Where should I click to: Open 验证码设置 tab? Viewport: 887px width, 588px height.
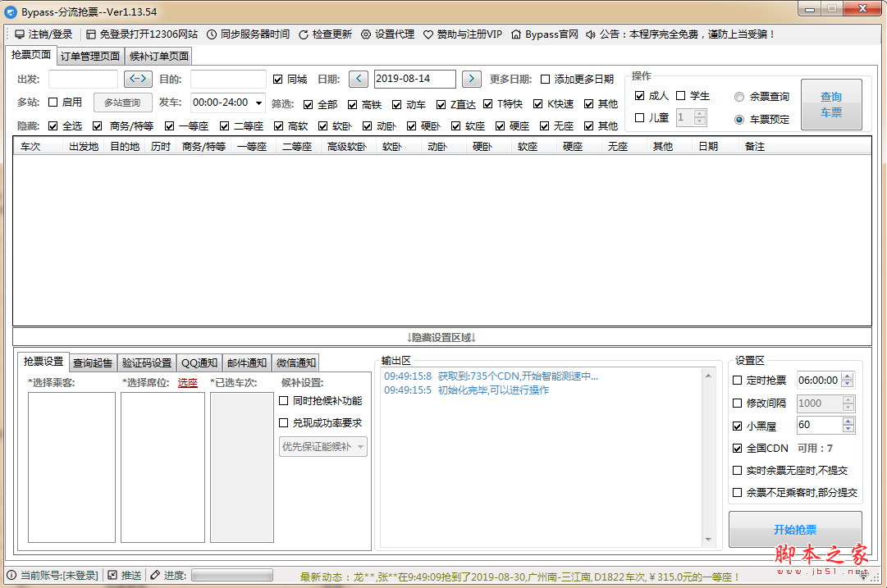click(147, 363)
